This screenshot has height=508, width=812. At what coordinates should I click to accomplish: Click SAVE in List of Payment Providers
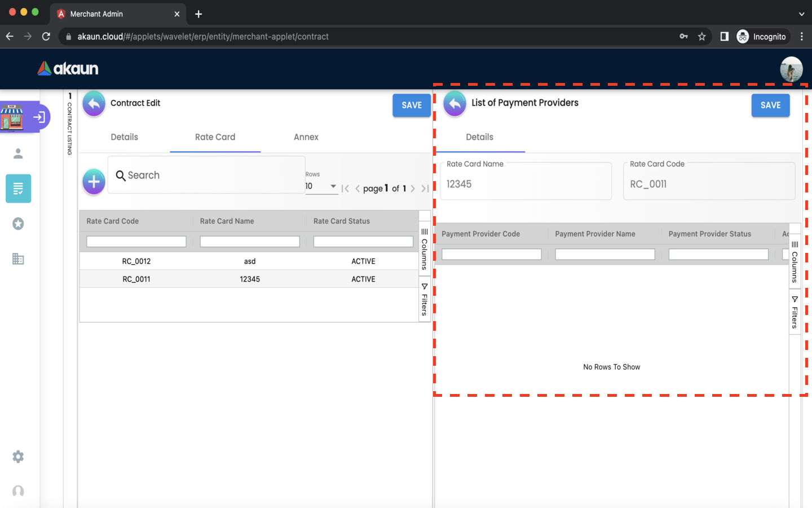(770, 106)
